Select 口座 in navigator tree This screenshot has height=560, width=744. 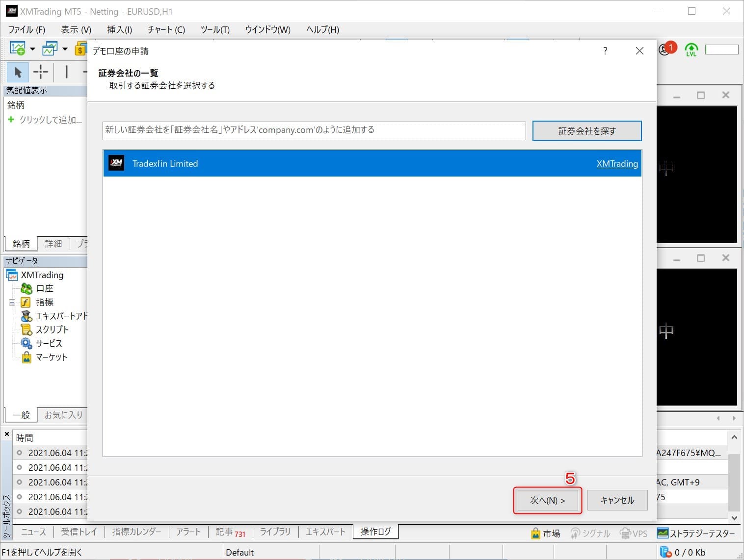point(44,289)
